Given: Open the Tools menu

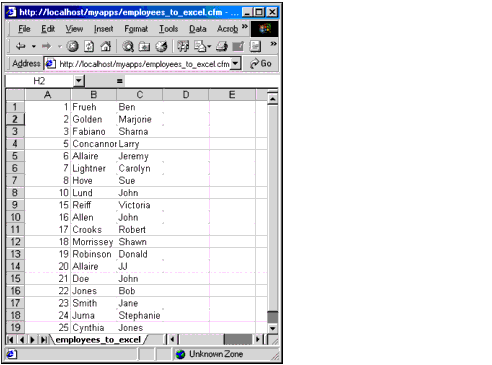Looking at the screenshot, I should (168, 29).
